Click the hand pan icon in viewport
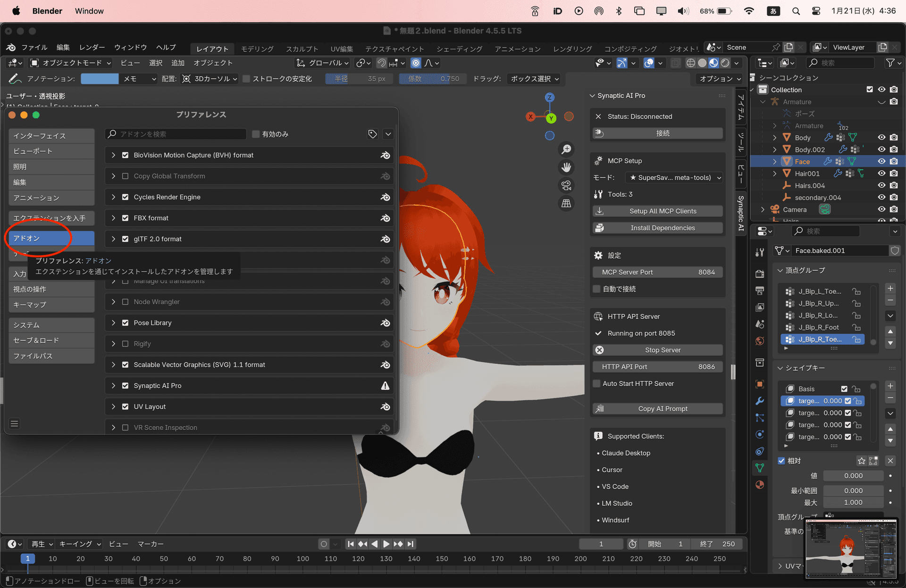Viewport: 906px width, 588px height. [566, 167]
